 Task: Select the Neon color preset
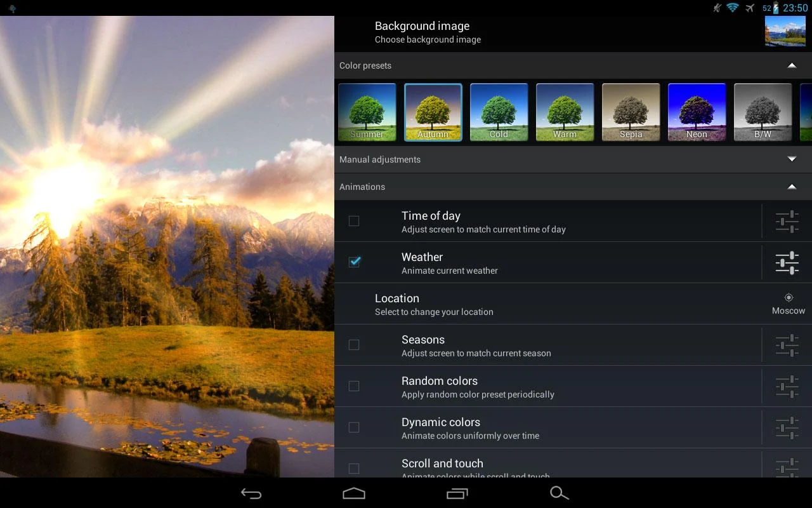(x=697, y=112)
